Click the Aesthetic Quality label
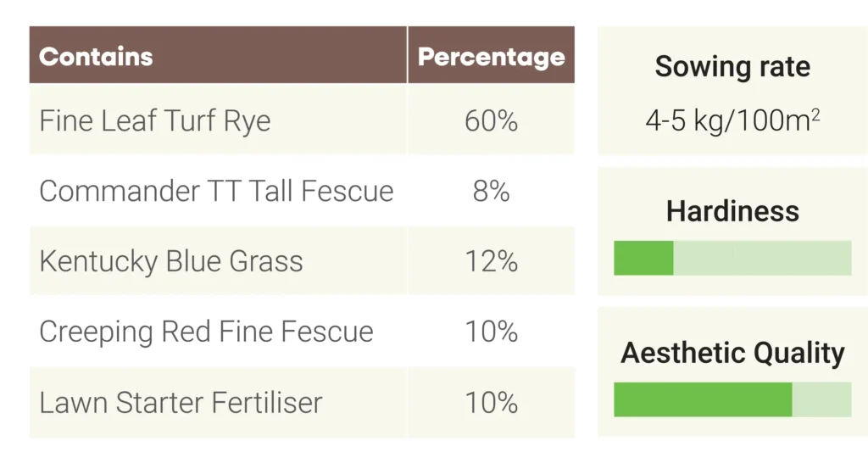 (x=732, y=353)
